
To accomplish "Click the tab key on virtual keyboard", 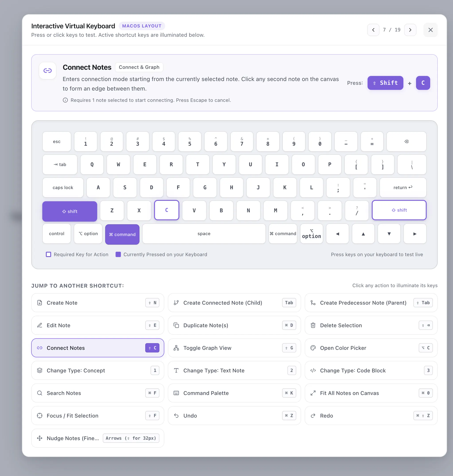I will pos(60,164).
